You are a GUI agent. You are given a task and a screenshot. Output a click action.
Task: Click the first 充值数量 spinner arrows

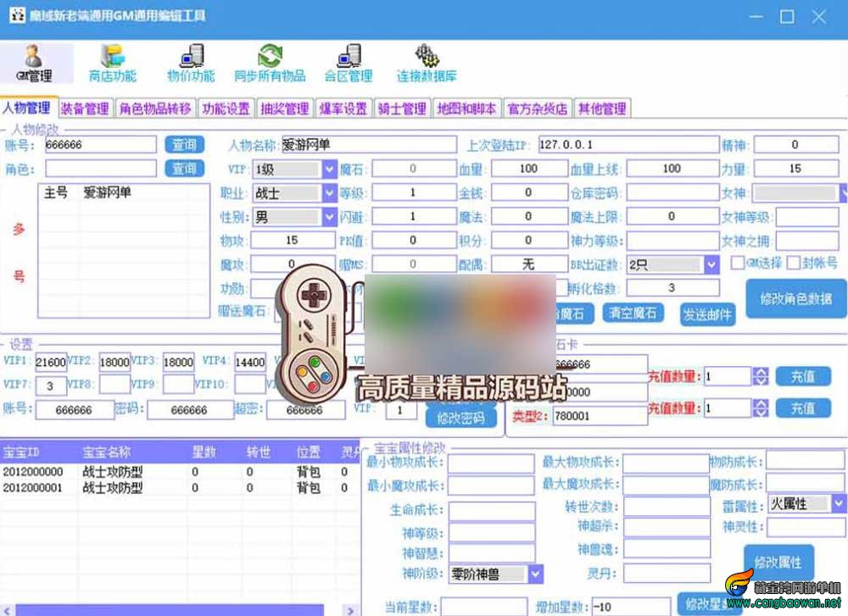[761, 376]
